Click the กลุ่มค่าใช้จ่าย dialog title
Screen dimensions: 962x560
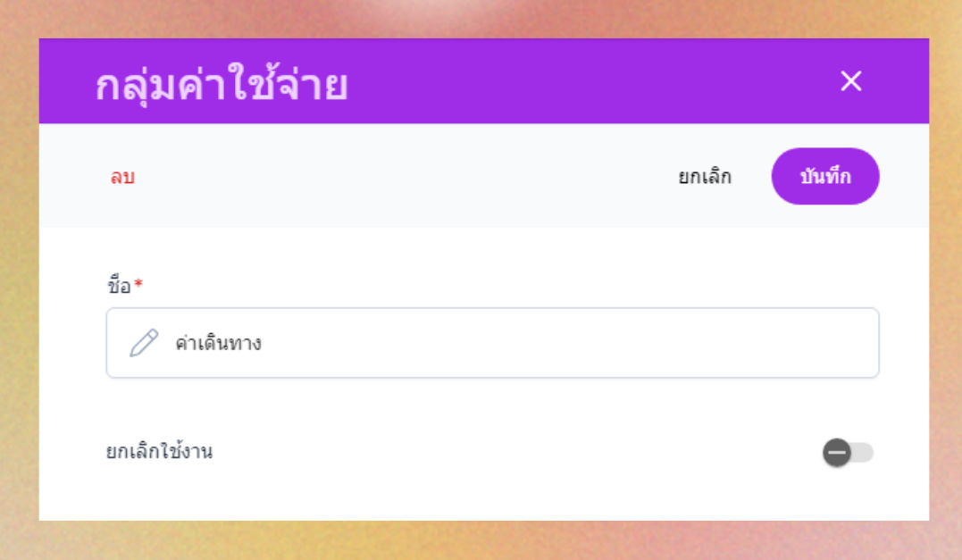(x=221, y=86)
